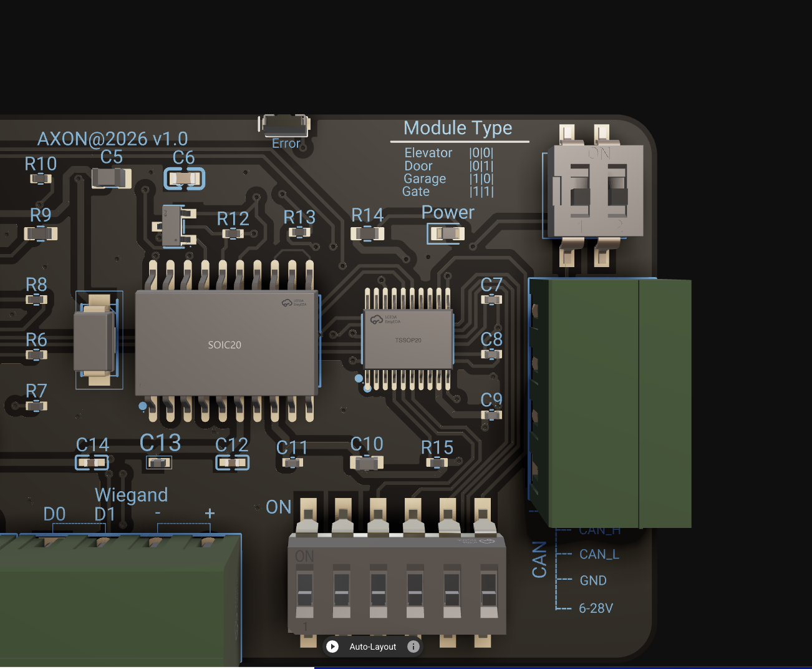Viewport: 812px width, 669px height.
Task: Click capacitor C13 component
Action: [158, 463]
